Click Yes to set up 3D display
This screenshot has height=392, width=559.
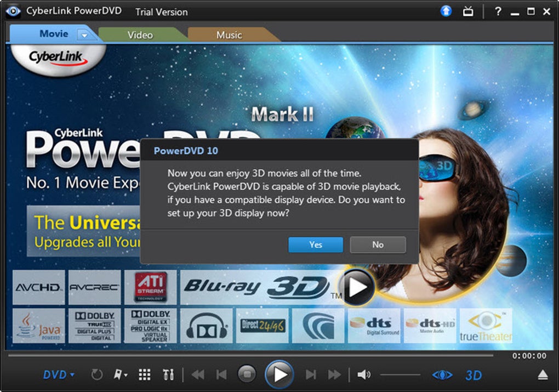(316, 245)
